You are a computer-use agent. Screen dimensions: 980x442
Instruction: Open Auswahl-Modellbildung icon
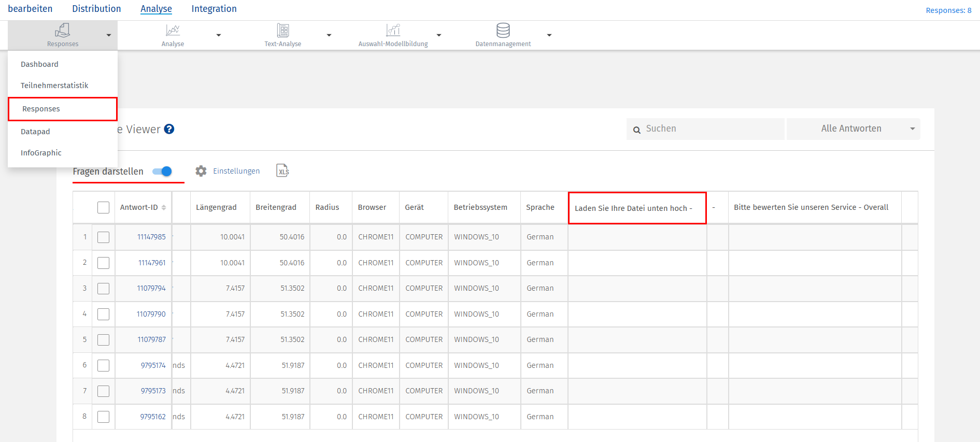(393, 31)
